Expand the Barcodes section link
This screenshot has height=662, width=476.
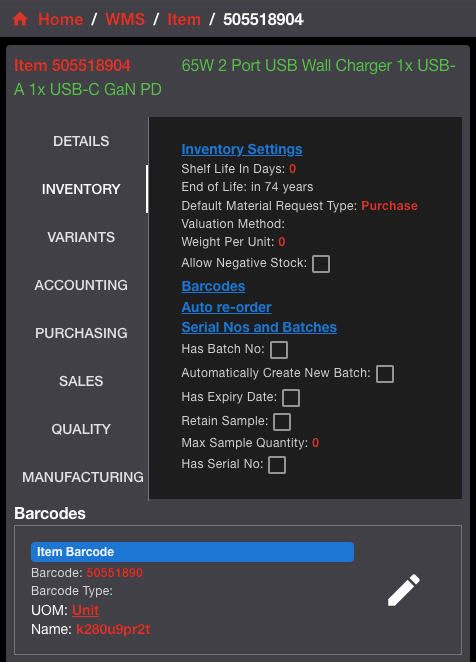pos(213,286)
